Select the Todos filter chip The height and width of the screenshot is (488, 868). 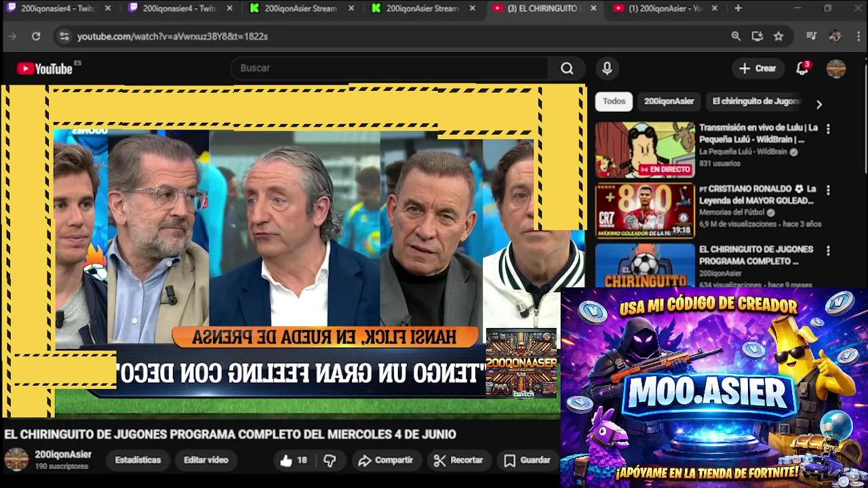coord(614,102)
